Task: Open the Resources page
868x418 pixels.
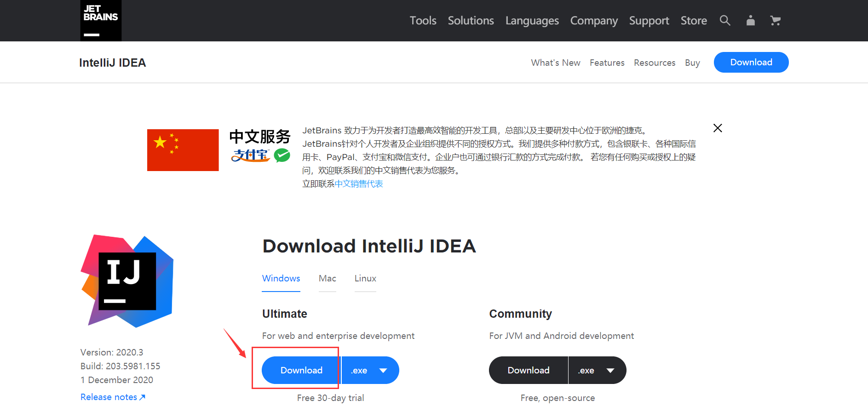Action: pos(655,63)
